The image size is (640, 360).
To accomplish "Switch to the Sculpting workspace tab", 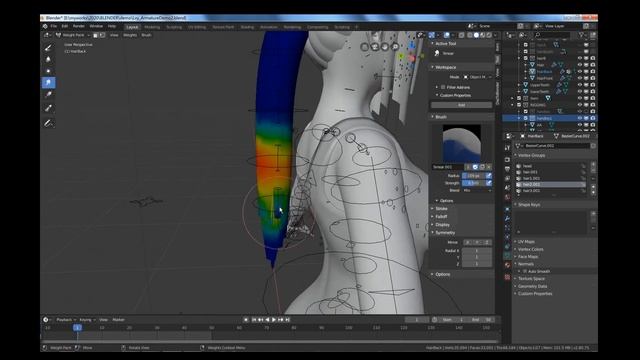I will coord(174,27).
